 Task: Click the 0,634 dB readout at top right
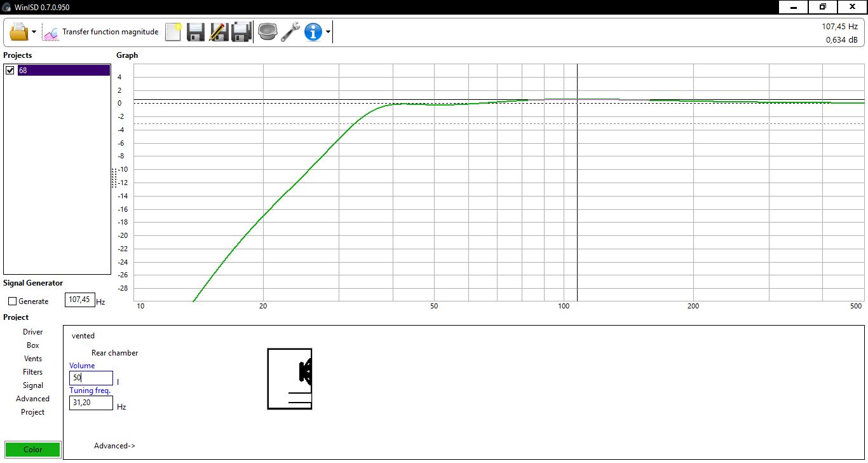(841, 40)
